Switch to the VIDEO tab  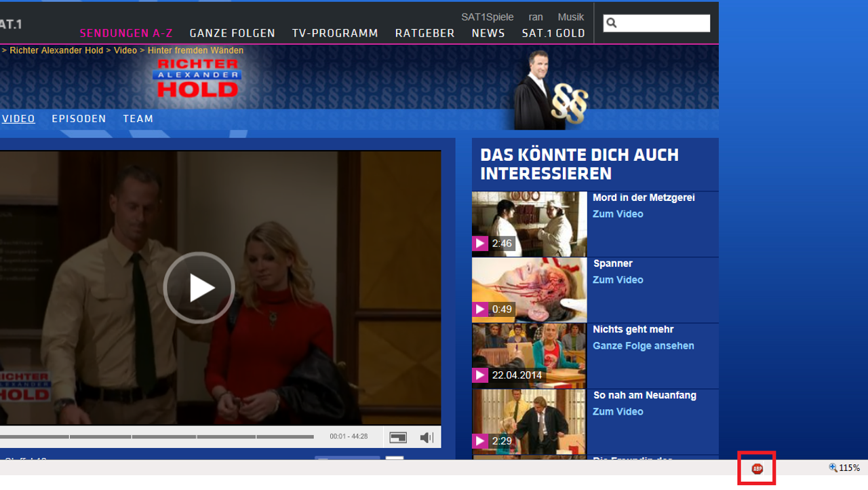click(18, 119)
